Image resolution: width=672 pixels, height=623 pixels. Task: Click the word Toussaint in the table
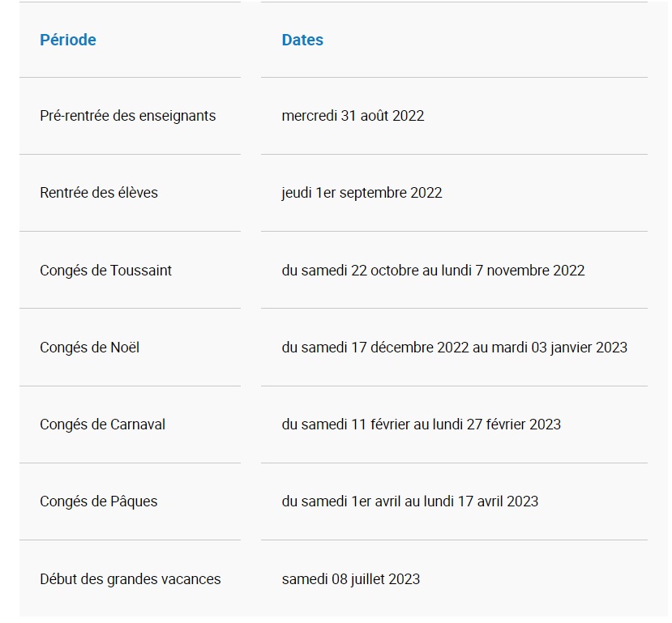[140, 271]
